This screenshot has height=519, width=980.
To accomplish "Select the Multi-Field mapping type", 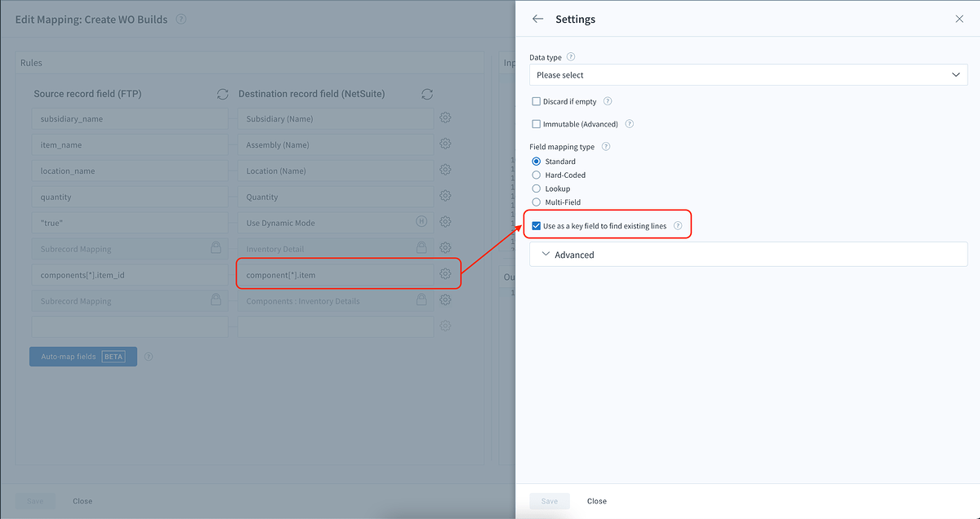I will tap(537, 202).
